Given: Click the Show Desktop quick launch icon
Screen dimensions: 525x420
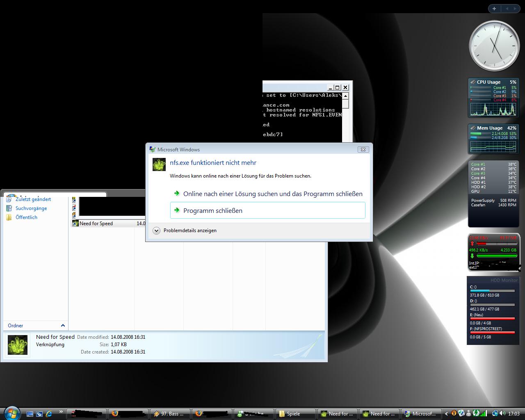Looking at the screenshot, I should click(x=30, y=414).
